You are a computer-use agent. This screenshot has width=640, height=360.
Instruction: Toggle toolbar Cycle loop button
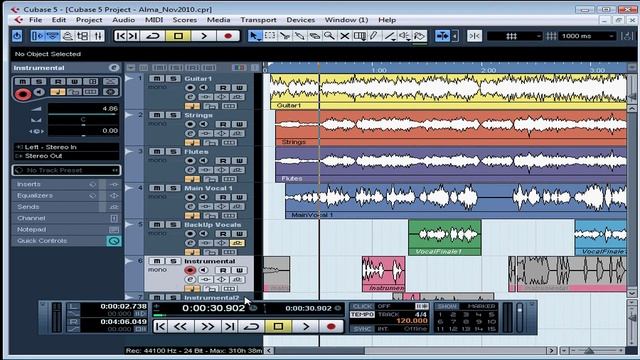tap(153, 36)
